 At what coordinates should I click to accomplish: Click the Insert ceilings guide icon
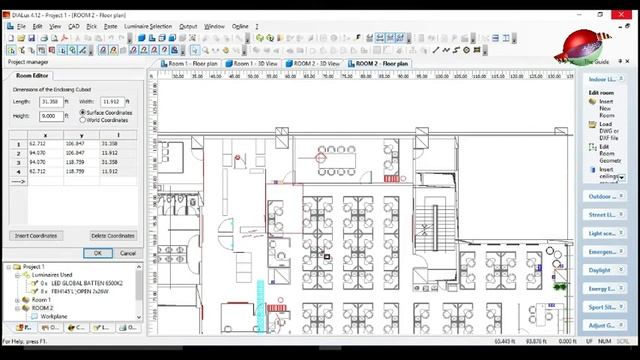[x=593, y=169]
